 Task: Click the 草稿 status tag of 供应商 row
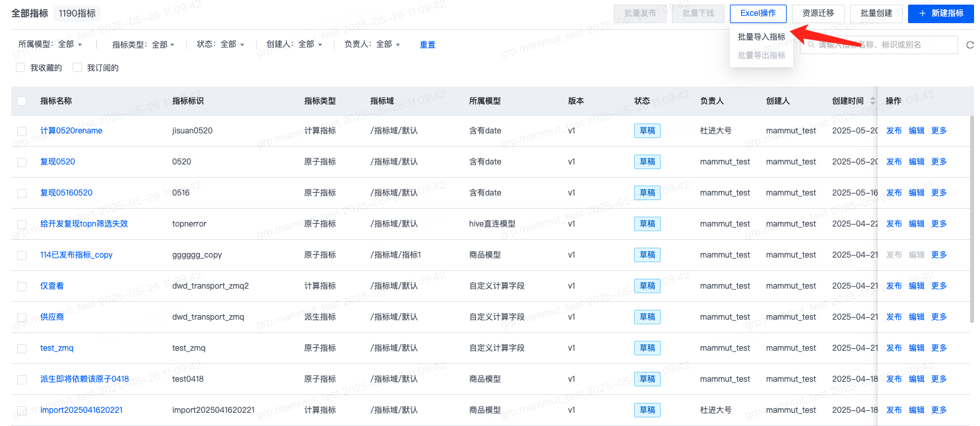[647, 317]
